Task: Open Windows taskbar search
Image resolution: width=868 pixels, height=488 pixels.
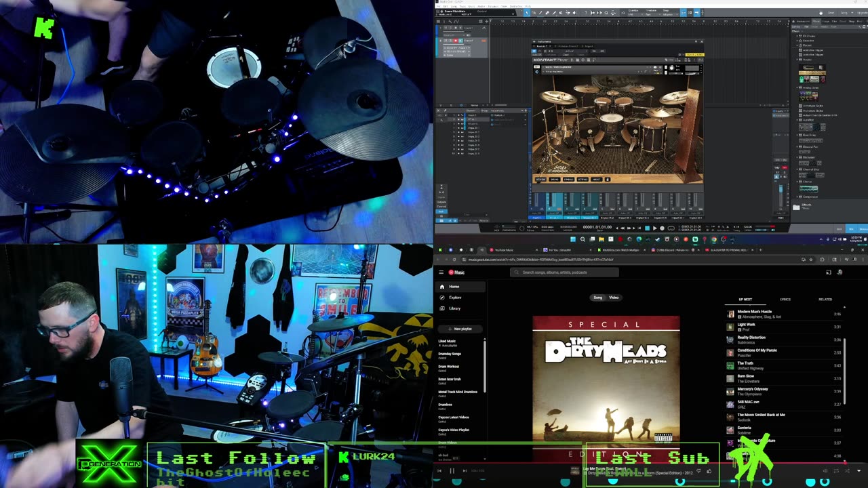Action: [x=583, y=239]
